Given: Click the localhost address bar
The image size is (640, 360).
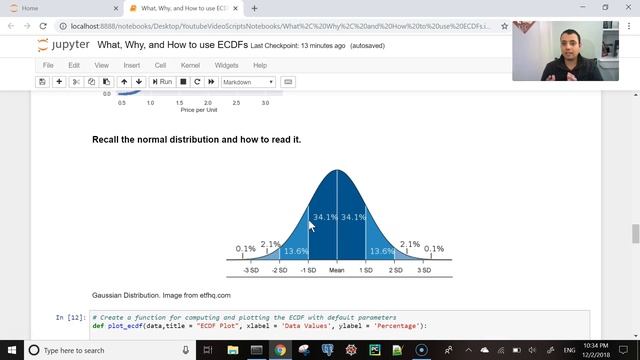Looking at the screenshot, I should (280, 26).
